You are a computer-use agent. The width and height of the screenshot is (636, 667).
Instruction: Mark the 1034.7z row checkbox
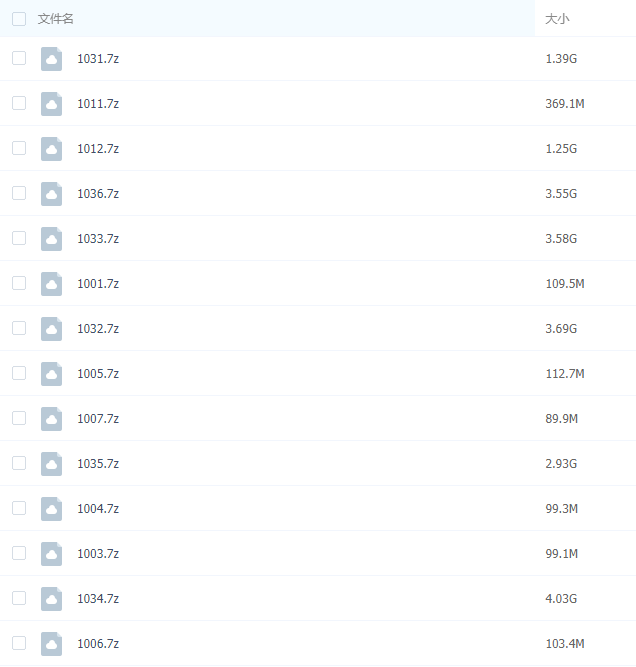click(19, 598)
